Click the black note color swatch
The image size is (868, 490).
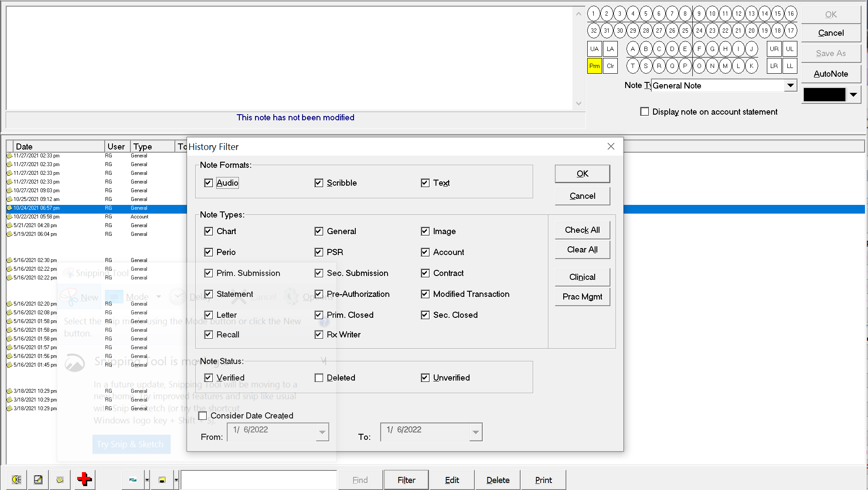(x=824, y=94)
